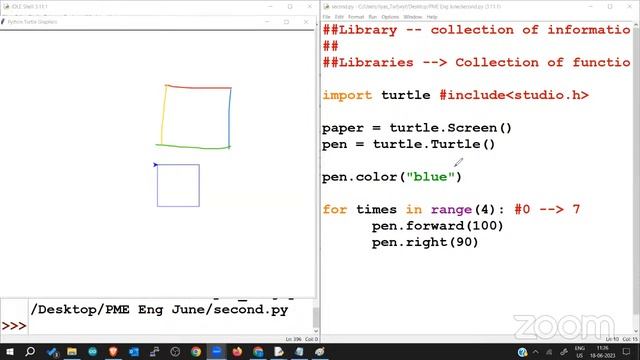
Task: Open the Help menu in second.py editor
Action: (432, 17)
